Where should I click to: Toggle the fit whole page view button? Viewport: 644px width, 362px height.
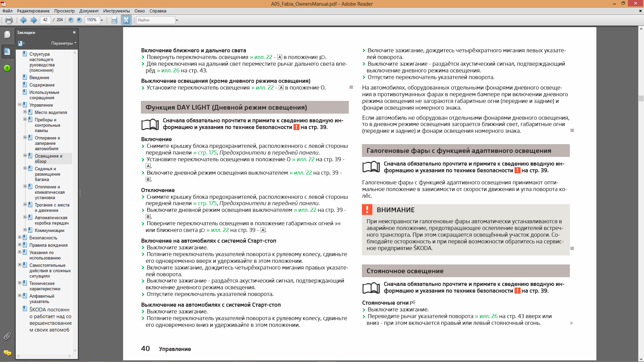(126, 20)
